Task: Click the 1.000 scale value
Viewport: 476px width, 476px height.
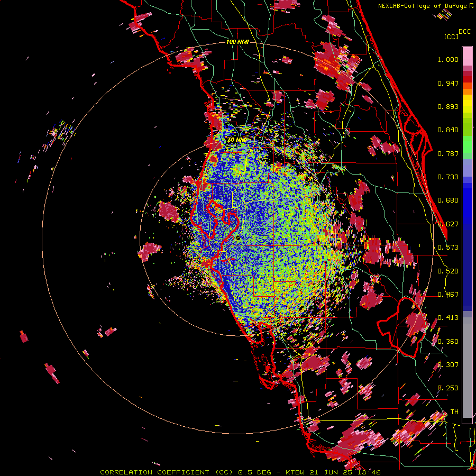Action: (448, 59)
